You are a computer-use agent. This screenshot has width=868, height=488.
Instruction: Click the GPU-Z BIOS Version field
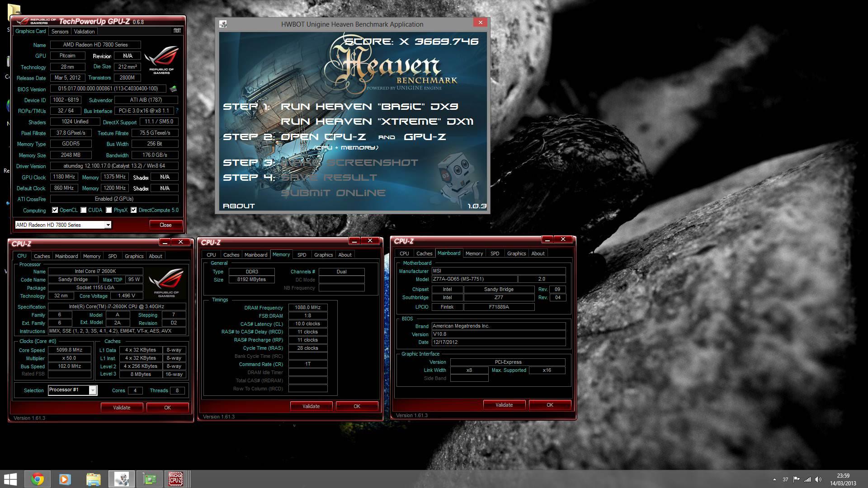108,89
